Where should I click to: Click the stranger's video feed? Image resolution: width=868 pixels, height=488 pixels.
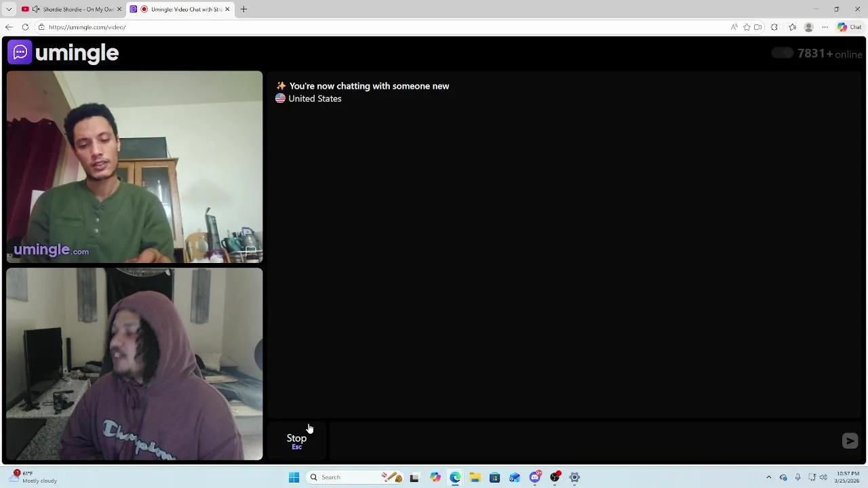(134, 167)
